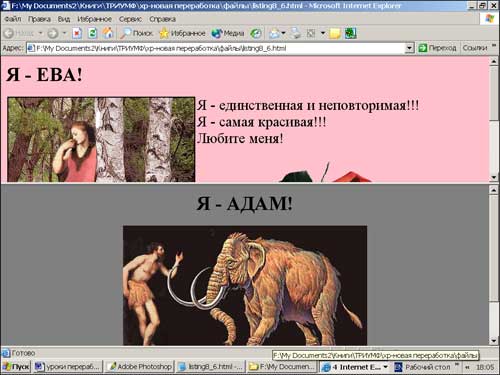
Task: Click the Stop loading icon
Action: pyautogui.click(x=77, y=33)
